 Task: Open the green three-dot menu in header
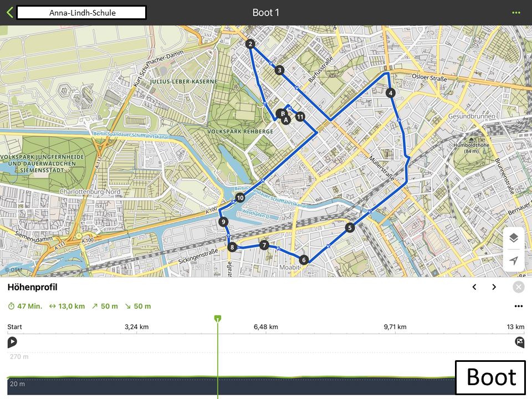click(516, 13)
